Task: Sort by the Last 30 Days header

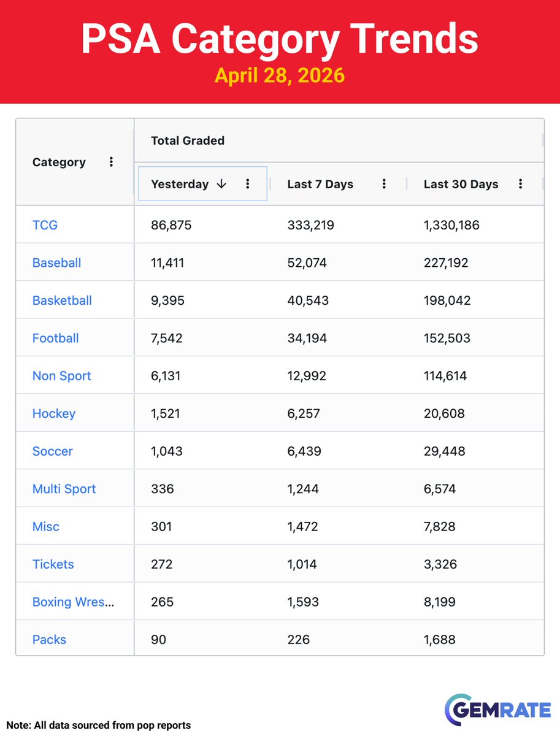Action: tap(461, 184)
